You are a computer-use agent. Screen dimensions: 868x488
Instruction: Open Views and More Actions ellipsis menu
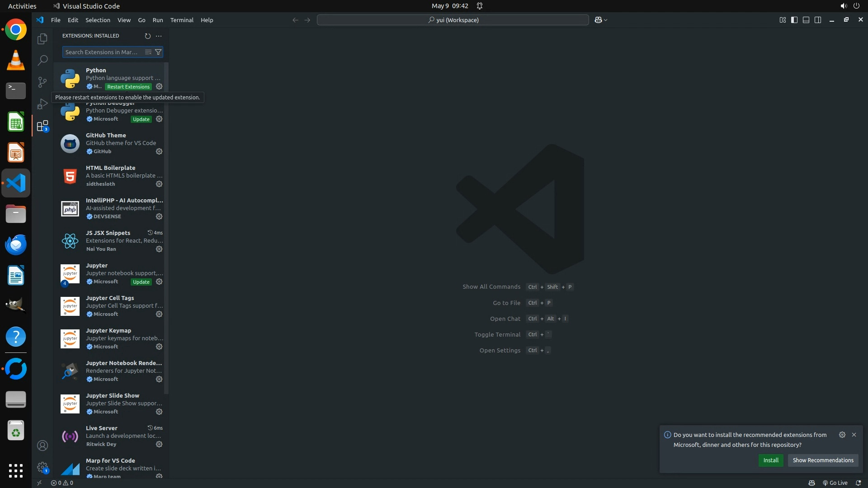[159, 36]
